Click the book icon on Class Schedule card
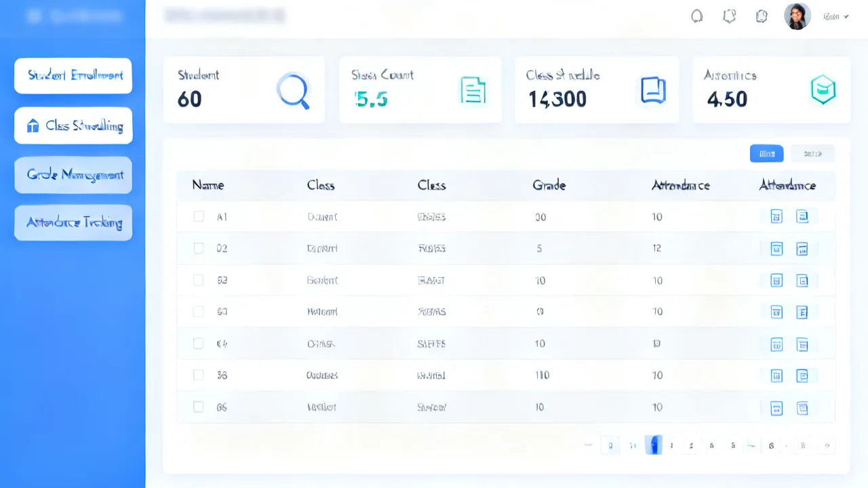 pos(653,89)
